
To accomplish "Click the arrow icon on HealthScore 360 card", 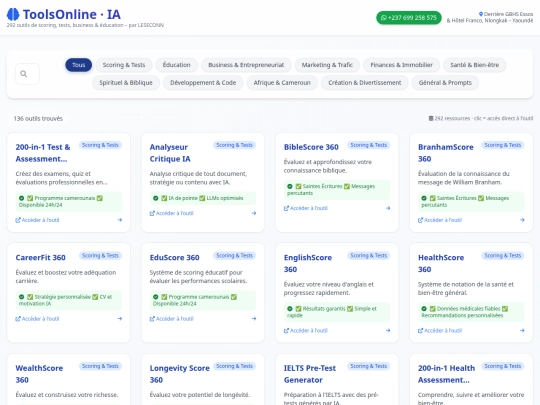I will click(522, 331).
